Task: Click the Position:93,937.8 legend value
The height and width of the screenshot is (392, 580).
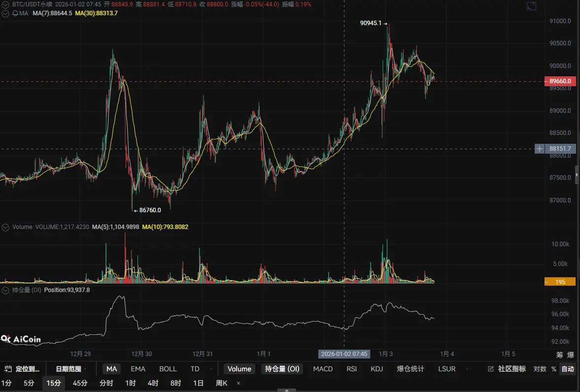Action: coord(67,290)
